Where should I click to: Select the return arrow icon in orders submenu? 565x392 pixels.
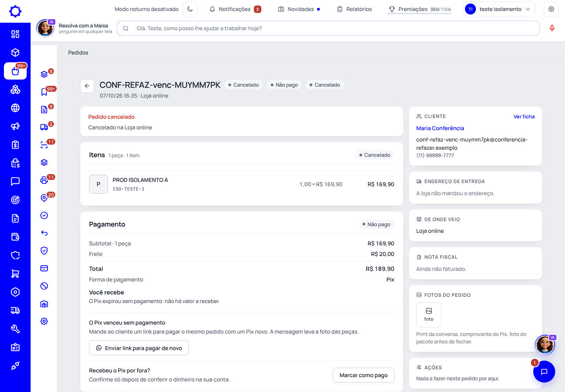pos(44,233)
